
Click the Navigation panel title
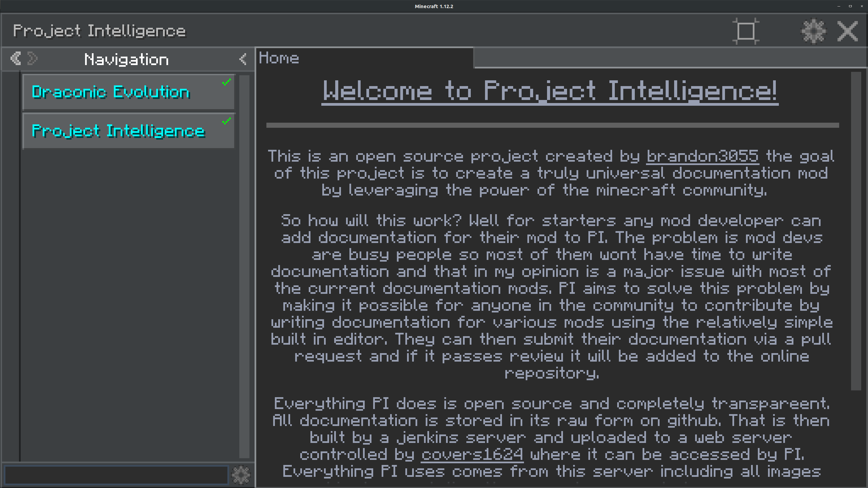(126, 59)
